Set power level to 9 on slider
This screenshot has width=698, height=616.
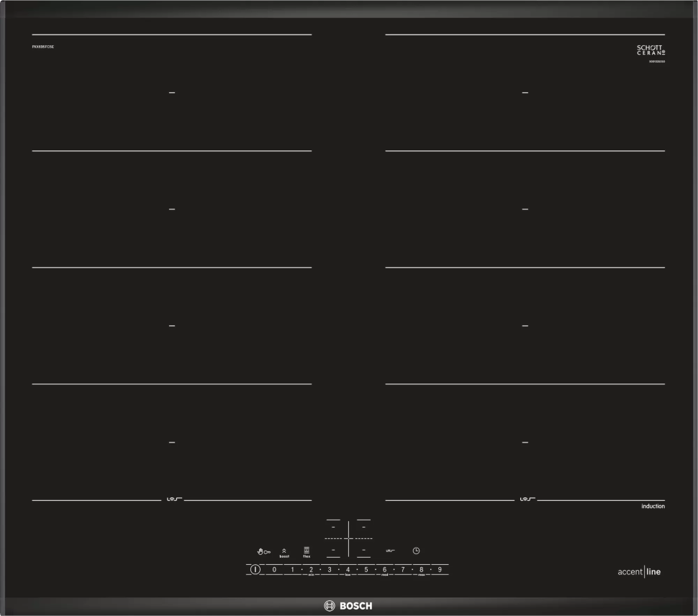440,569
